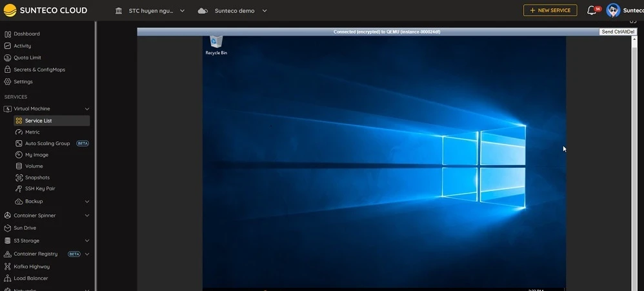644x291 pixels.
Task: Open the Kafka Highway entry
Action: pyautogui.click(x=32, y=266)
